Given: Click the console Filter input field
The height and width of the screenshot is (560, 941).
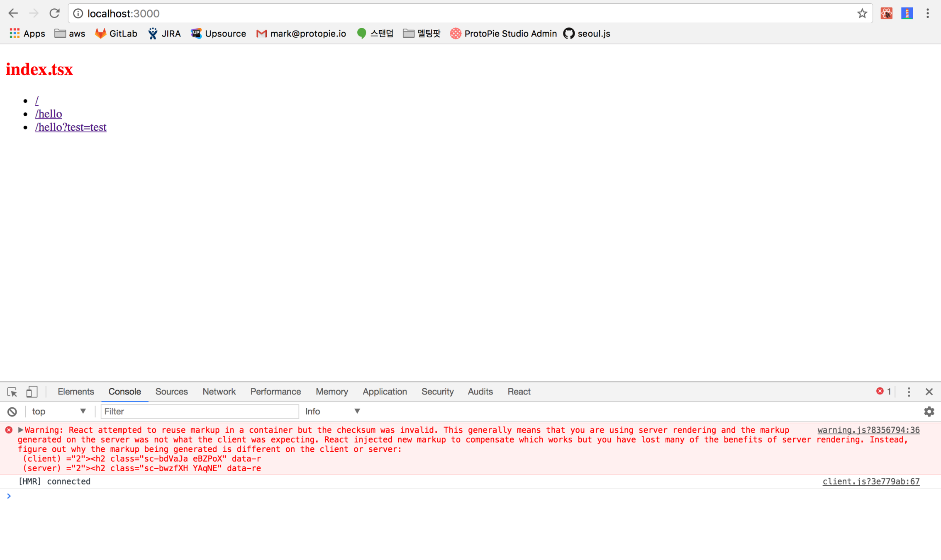Looking at the screenshot, I should coord(199,411).
